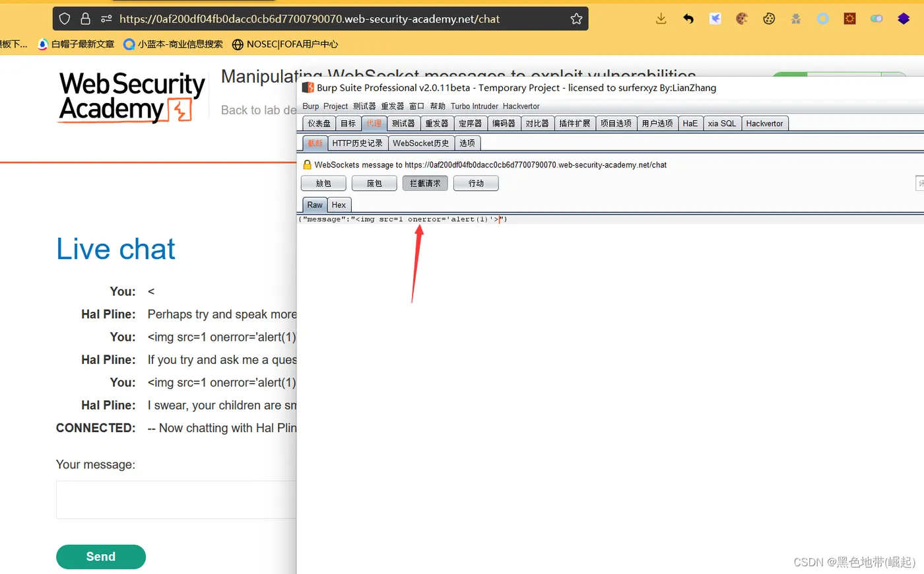Open the HTTP历史记录 sub-tab
924x574 pixels.
click(358, 143)
